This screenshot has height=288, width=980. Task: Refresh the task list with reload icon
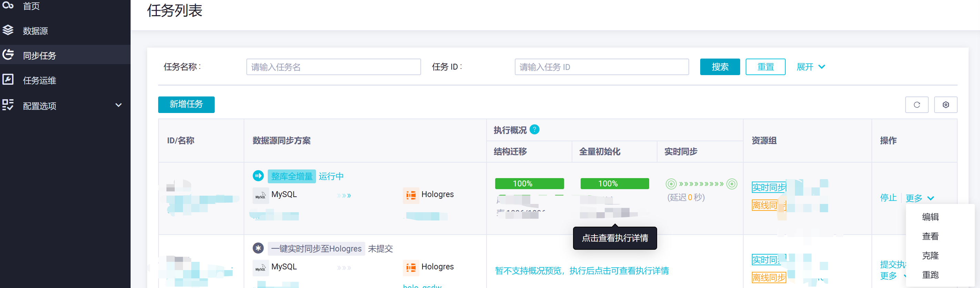pos(917,105)
